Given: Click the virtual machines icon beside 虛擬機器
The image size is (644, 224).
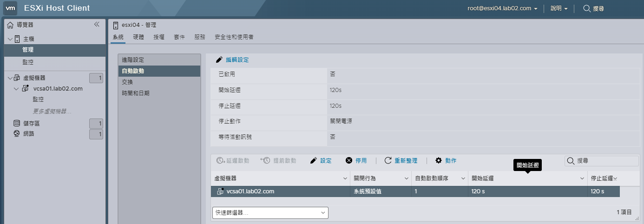Looking at the screenshot, I should point(17,78).
